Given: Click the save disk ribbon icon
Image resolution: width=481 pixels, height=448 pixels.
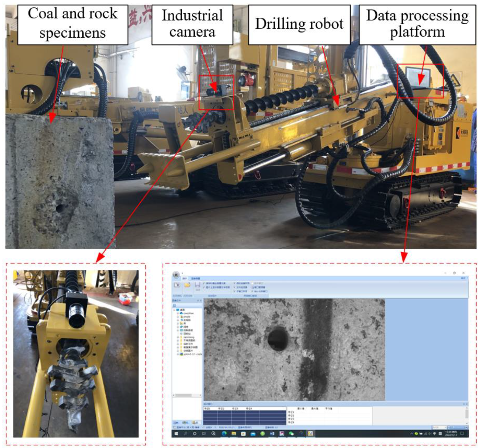Looking at the screenshot, I should pyautogui.click(x=198, y=285).
